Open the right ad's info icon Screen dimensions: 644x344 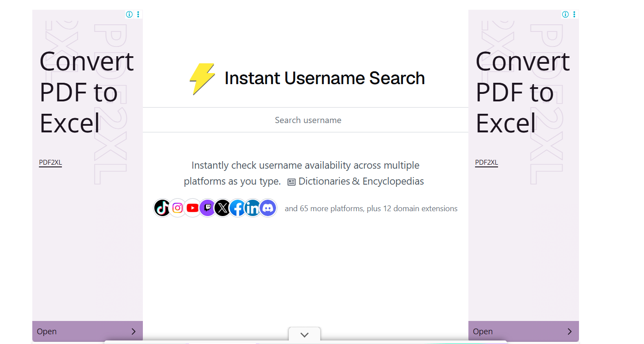point(565,14)
